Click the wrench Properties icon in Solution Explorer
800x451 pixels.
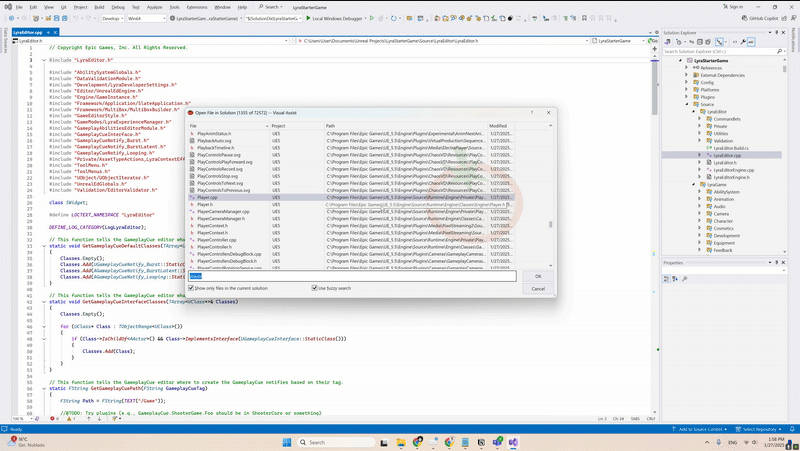743,42
